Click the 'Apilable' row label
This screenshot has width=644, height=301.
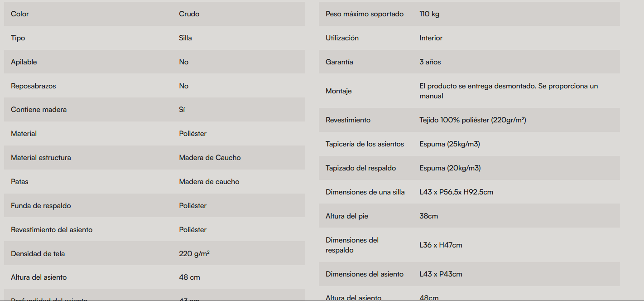[x=24, y=62]
